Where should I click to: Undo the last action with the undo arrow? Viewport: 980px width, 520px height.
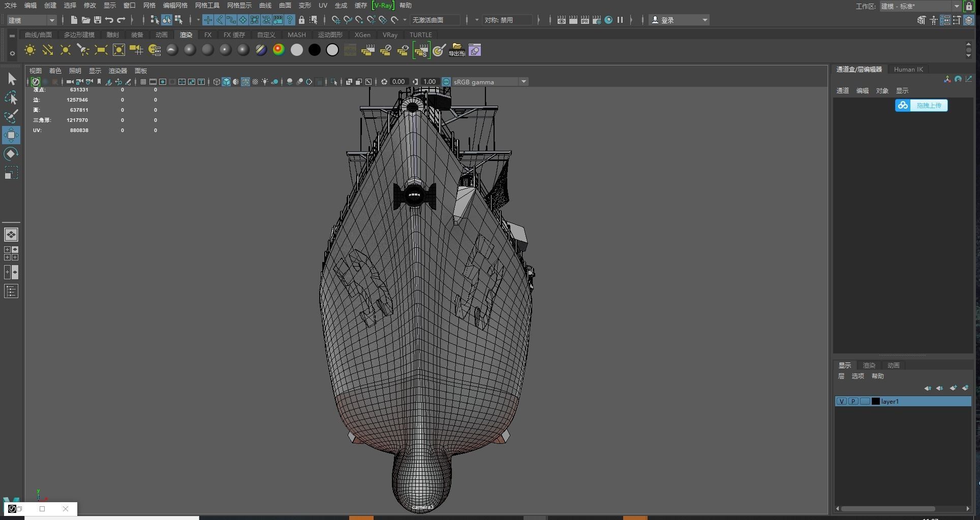click(109, 20)
